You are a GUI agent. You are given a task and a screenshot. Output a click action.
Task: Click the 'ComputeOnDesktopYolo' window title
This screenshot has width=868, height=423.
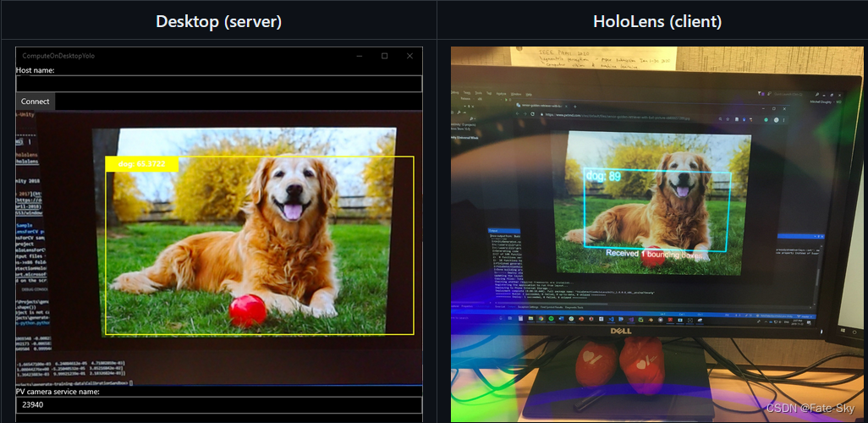click(58, 56)
